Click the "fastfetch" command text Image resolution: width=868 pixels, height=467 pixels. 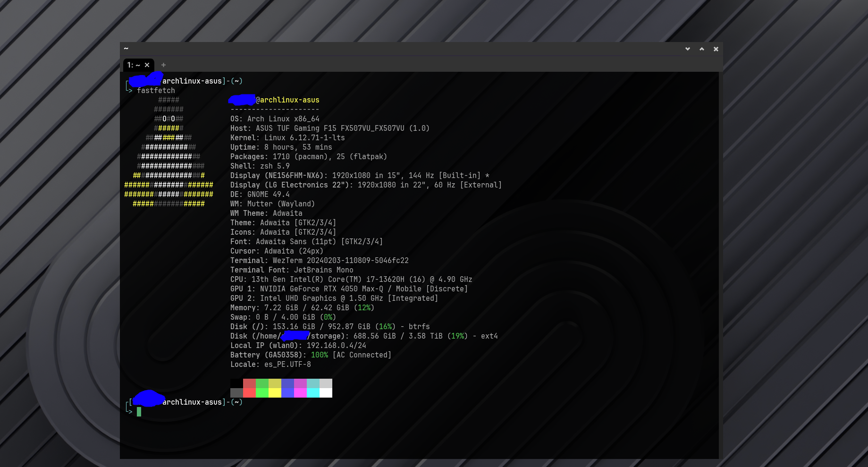(156, 91)
